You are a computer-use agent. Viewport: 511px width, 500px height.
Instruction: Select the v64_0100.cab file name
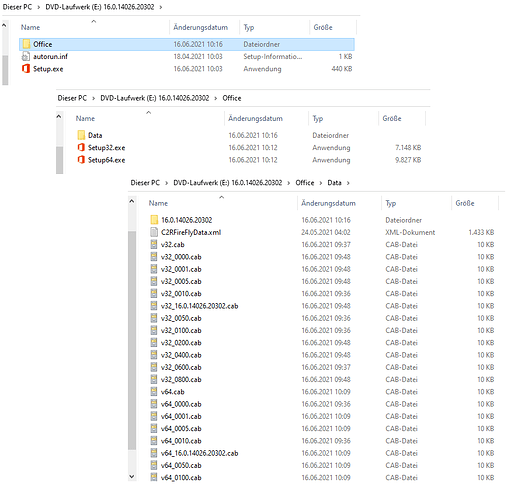click(181, 477)
